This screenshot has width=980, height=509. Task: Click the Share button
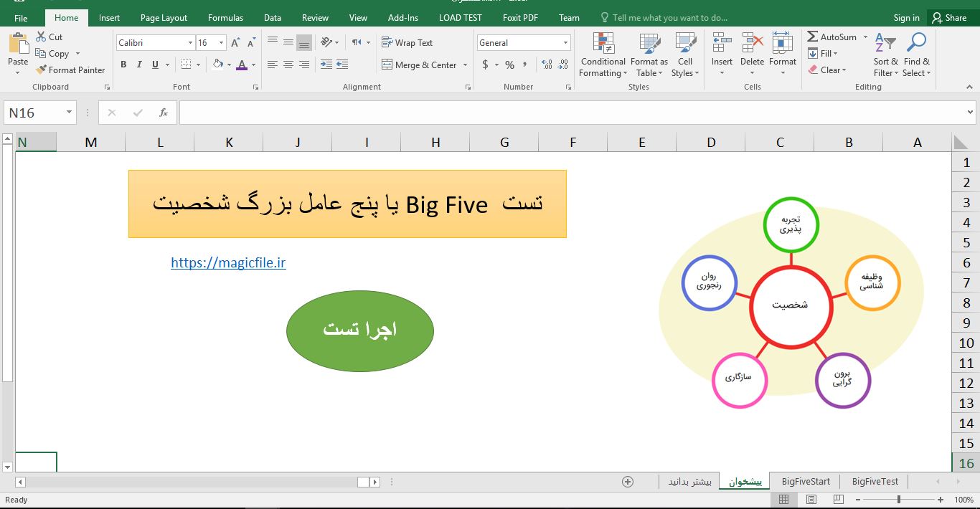pyautogui.click(x=949, y=18)
